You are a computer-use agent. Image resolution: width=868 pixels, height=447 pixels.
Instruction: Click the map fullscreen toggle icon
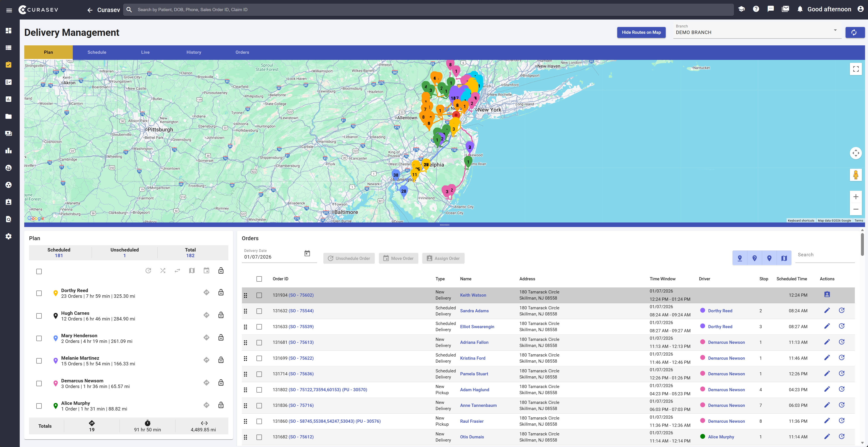[x=856, y=69]
